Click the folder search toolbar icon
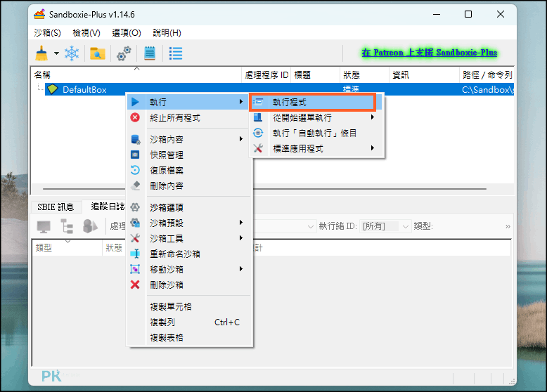This screenshot has height=392, width=547. (x=98, y=53)
